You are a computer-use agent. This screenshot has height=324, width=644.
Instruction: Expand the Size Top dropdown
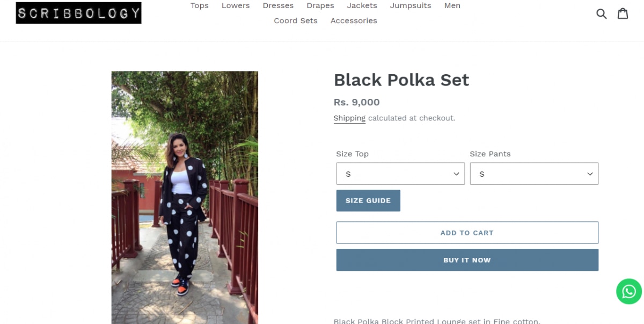[x=400, y=174]
